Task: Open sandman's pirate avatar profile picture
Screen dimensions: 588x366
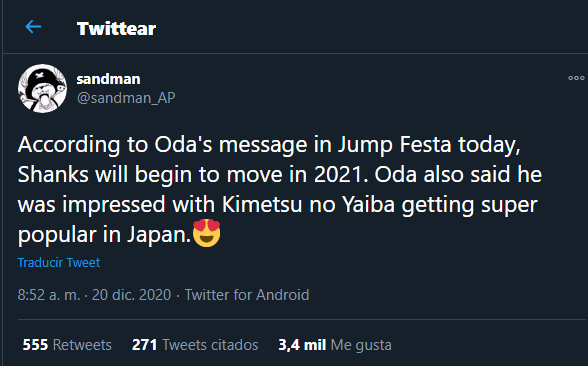Action: click(x=42, y=88)
